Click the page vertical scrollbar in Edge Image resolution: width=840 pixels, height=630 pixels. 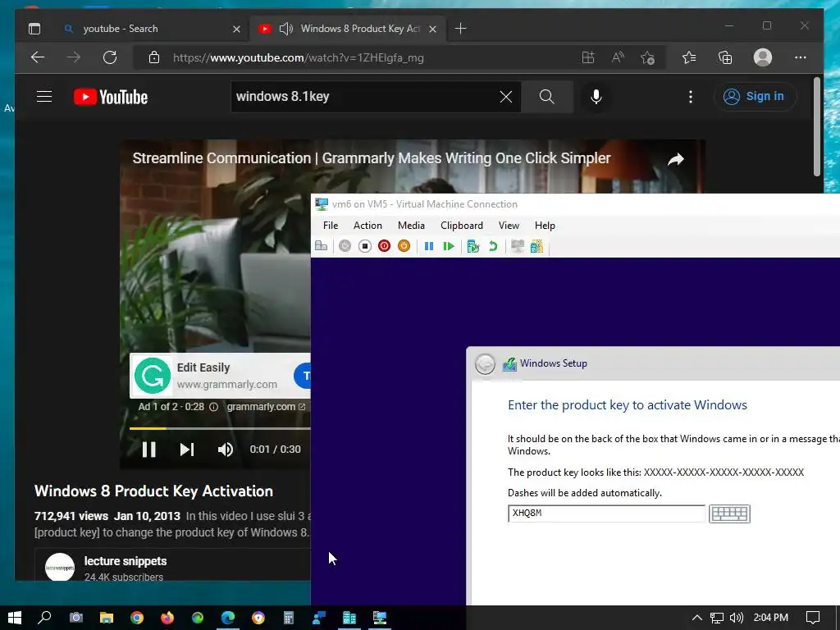tap(816, 126)
